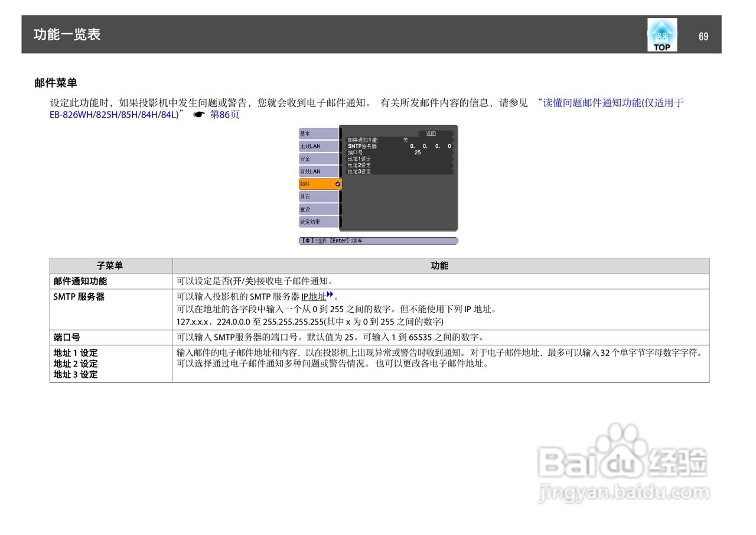
Task: Click the 返回 button in the menu screenshot
Action: (432, 134)
